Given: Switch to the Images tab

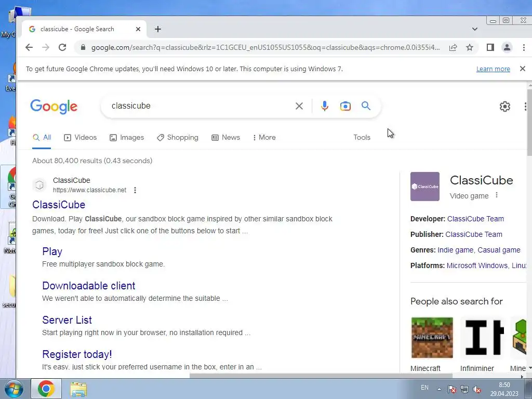Looking at the screenshot, I should (127, 137).
